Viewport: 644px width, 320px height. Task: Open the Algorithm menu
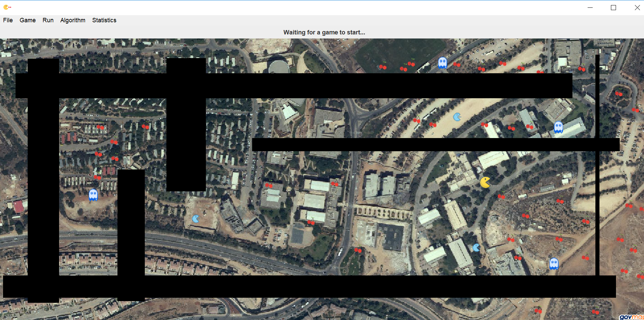tap(73, 20)
